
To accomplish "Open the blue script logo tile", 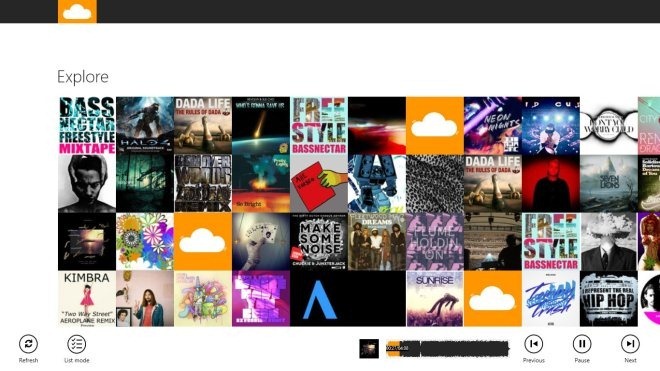I will click(551, 299).
